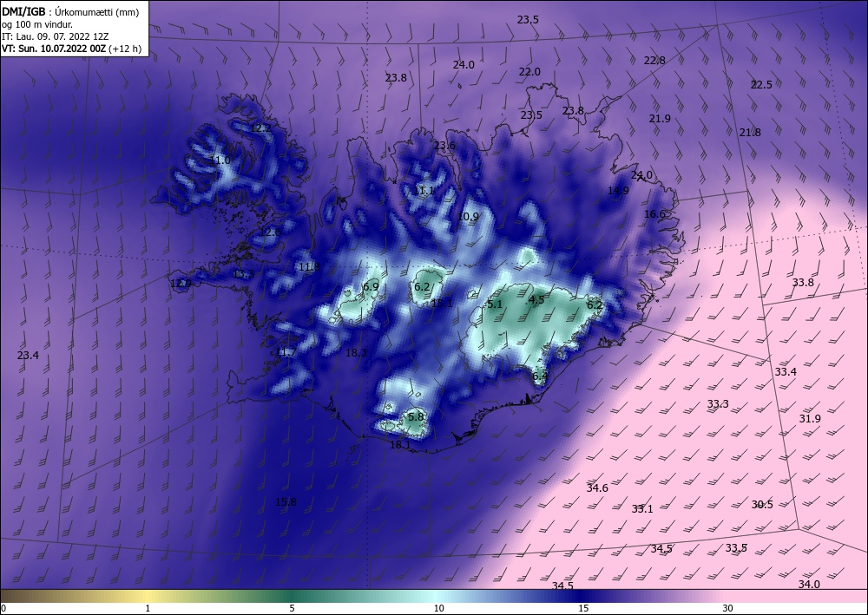Click the 'VT: Sun. 10.07.2022 00Z (+12 h)' line
The width and height of the screenshot is (868, 615).
point(71,49)
